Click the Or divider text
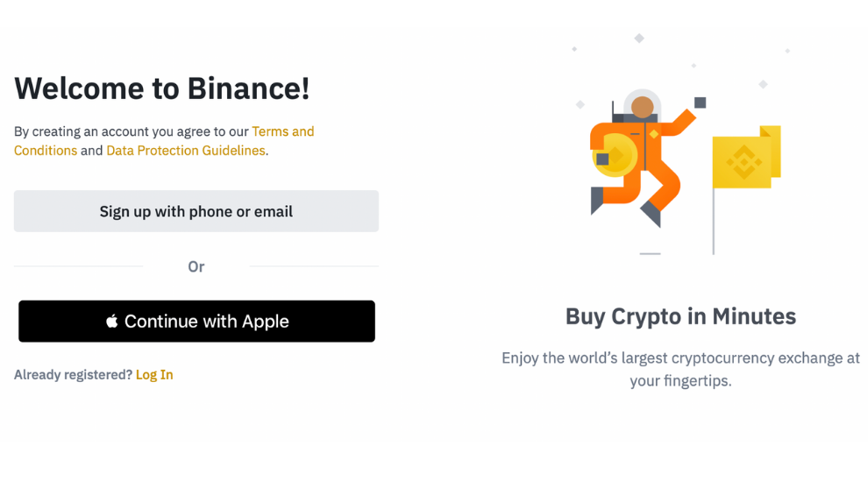 (196, 266)
